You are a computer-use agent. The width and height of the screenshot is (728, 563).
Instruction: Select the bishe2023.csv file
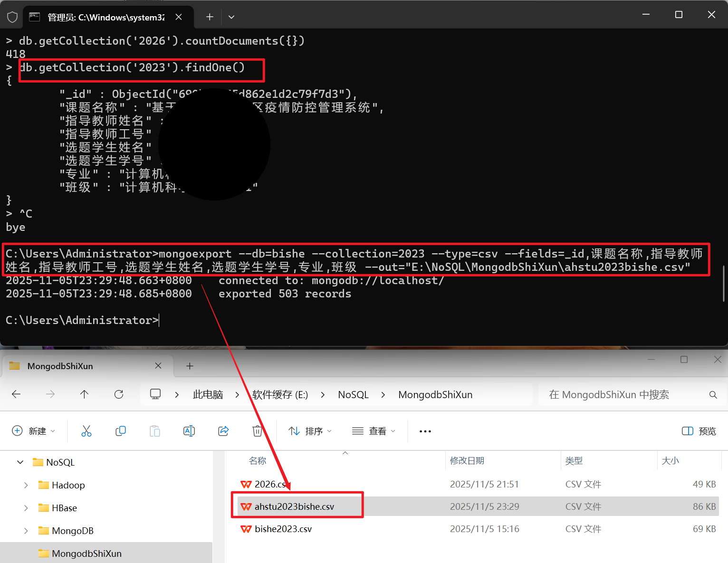(283, 529)
